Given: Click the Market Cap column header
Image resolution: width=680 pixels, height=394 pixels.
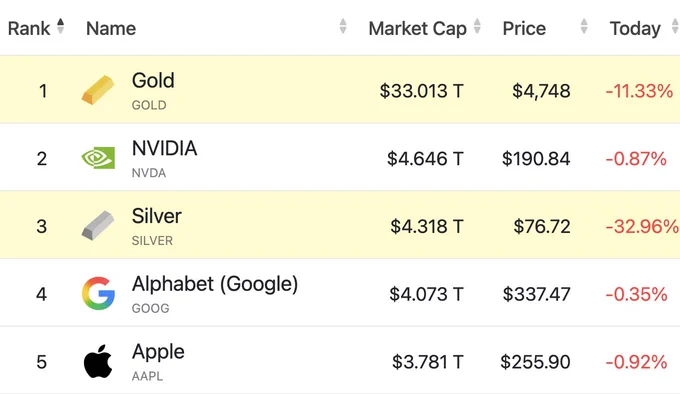Looking at the screenshot, I should pyautogui.click(x=417, y=29).
